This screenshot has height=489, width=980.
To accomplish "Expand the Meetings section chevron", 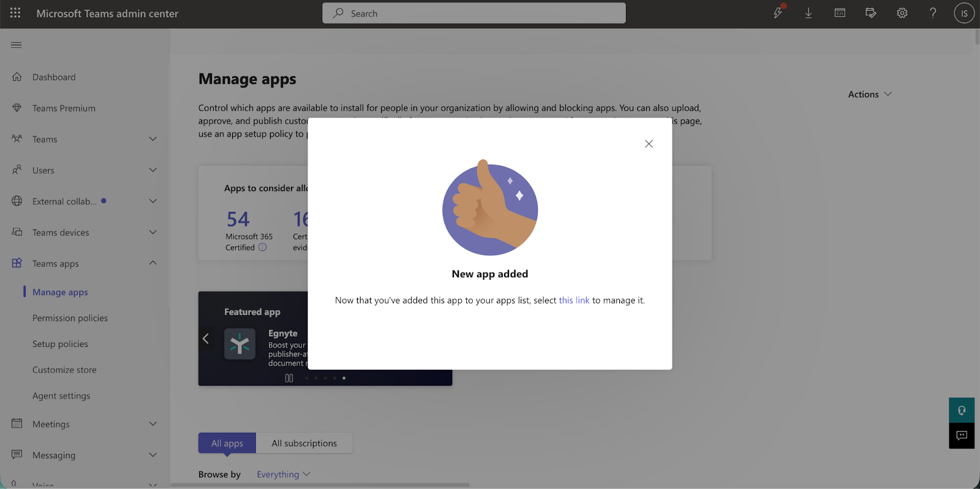I will pyautogui.click(x=153, y=424).
